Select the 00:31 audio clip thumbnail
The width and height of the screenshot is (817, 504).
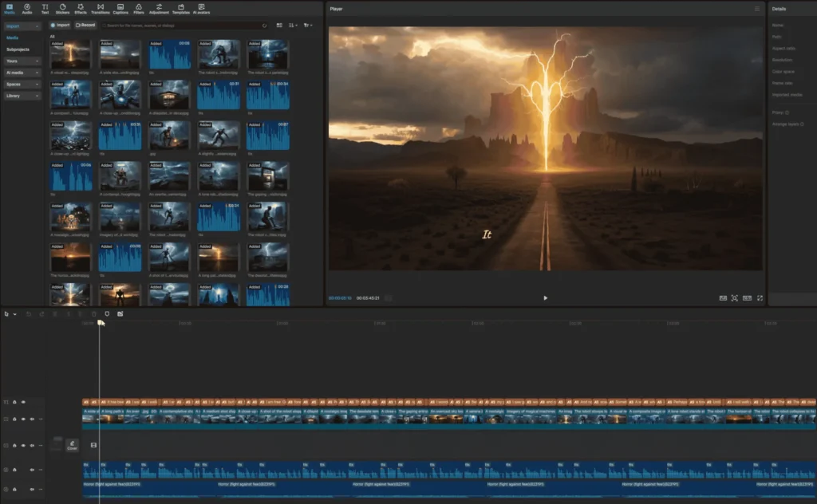(x=219, y=95)
